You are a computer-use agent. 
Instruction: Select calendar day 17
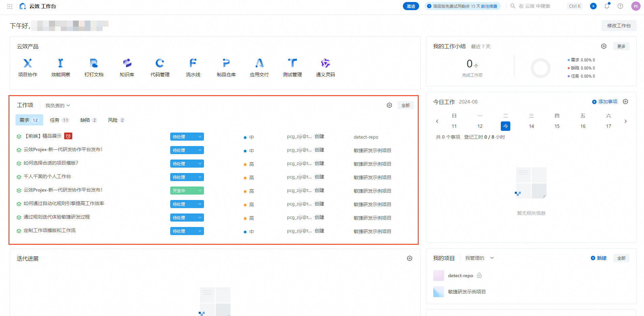tap(608, 126)
